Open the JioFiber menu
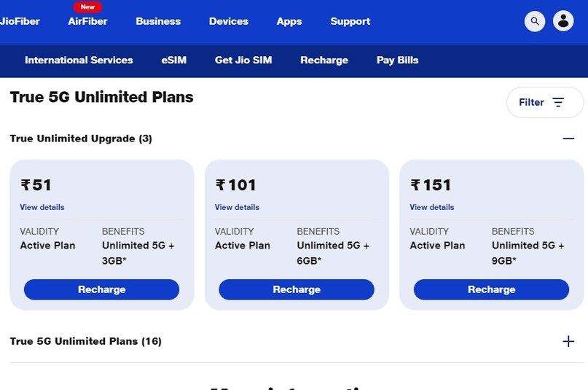The height and width of the screenshot is (390, 588). click(x=20, y=21)
